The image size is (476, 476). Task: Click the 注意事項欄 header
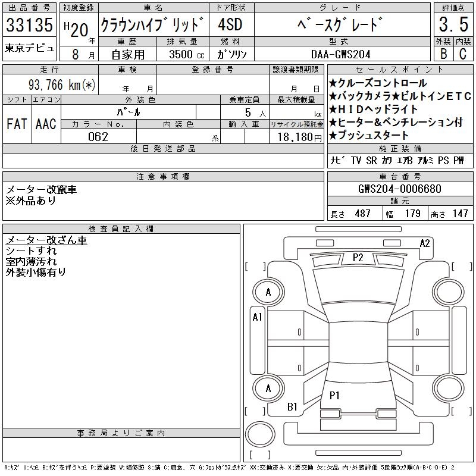point(163,176)
